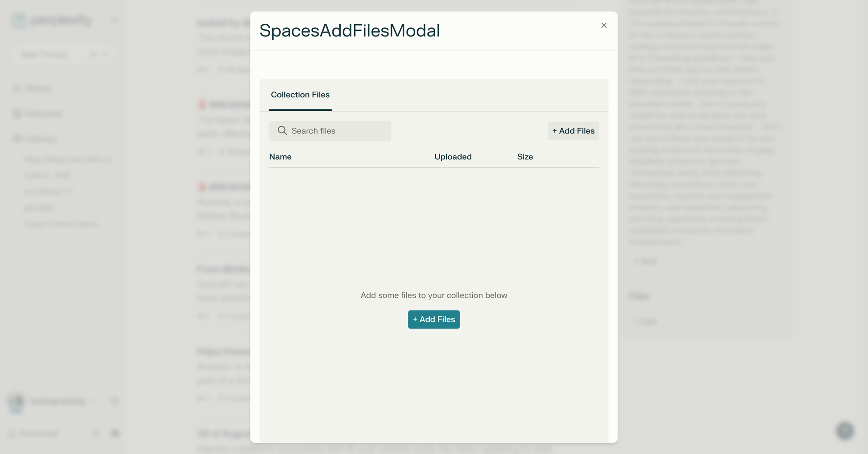This screenshot has width=868, height=454.
Task: Open the Discover globe icon in sidebar
Action: tap(17, 114)
